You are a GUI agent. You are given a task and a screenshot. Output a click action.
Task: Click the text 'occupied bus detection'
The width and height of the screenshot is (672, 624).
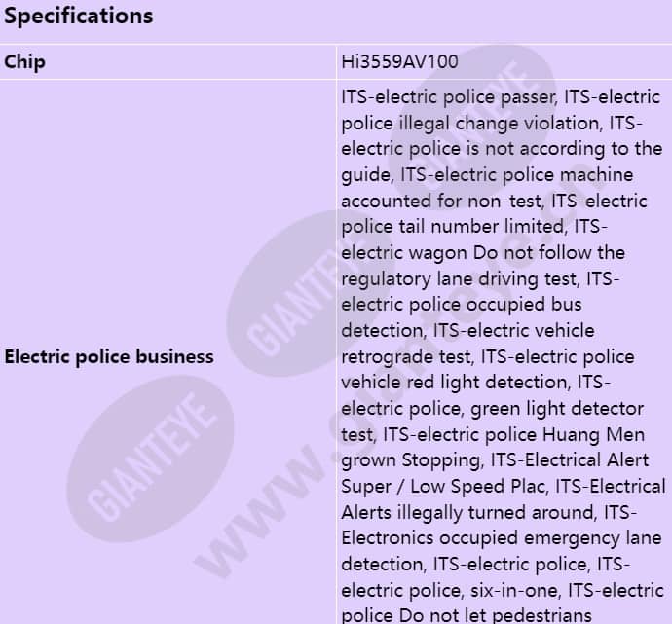coord(462,317)
